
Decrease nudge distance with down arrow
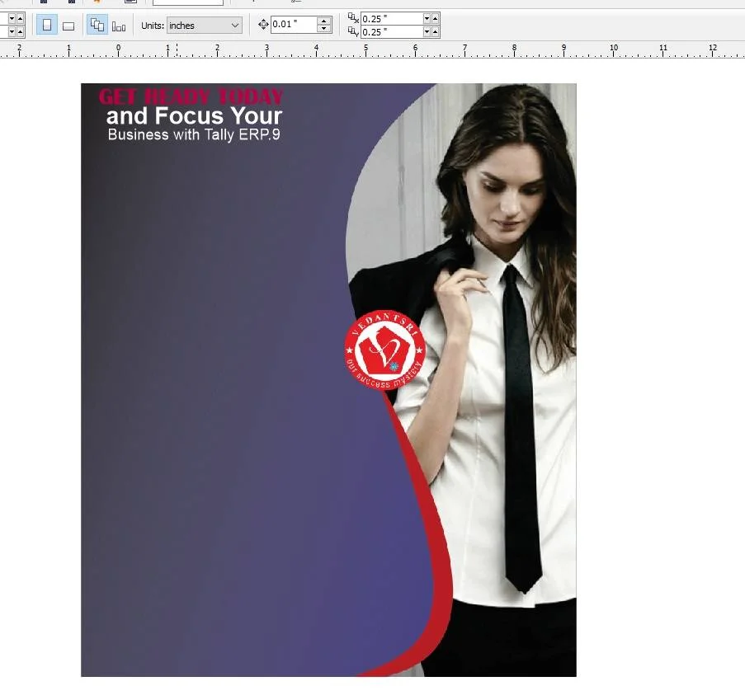point(324,29)
